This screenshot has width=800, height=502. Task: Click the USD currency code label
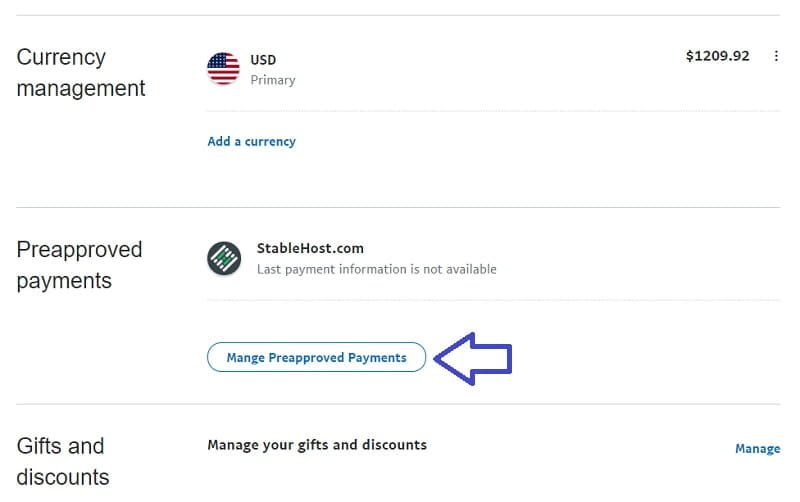tap(263, 60)
